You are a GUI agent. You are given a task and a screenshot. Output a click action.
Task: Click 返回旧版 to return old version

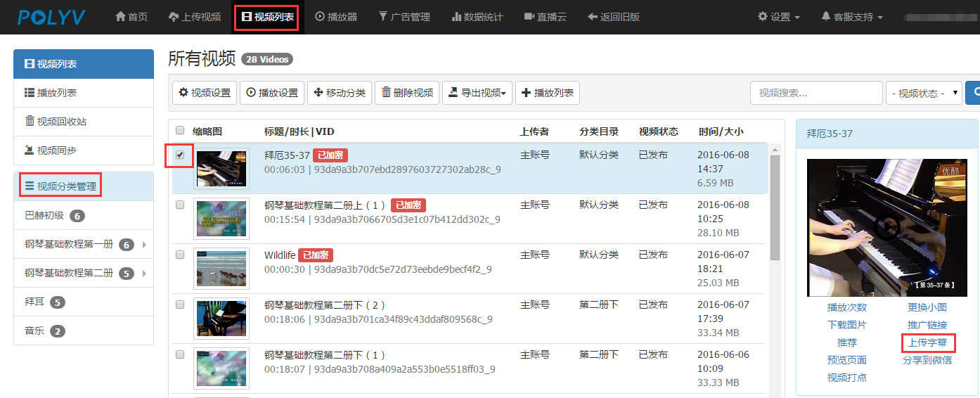tap(614, 17)
